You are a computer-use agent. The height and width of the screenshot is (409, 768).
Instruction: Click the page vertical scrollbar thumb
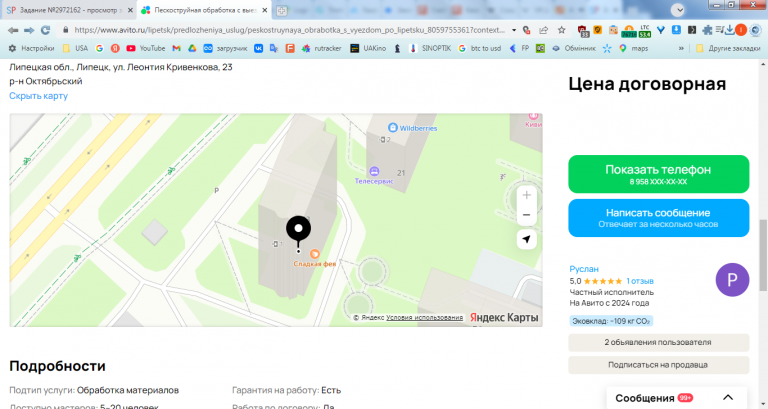pyautogui.click(x=763, y=255)
